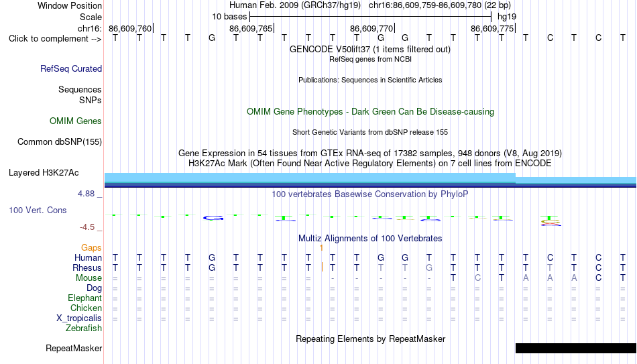637x364 pixels.
Task: Click the 86,609,760 position on the ruler
Action: 130,28
